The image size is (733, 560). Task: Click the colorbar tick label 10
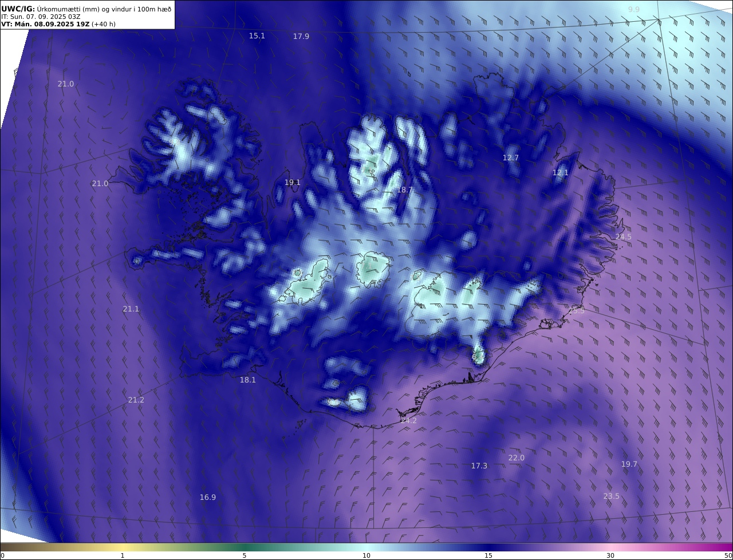(366, 555)
